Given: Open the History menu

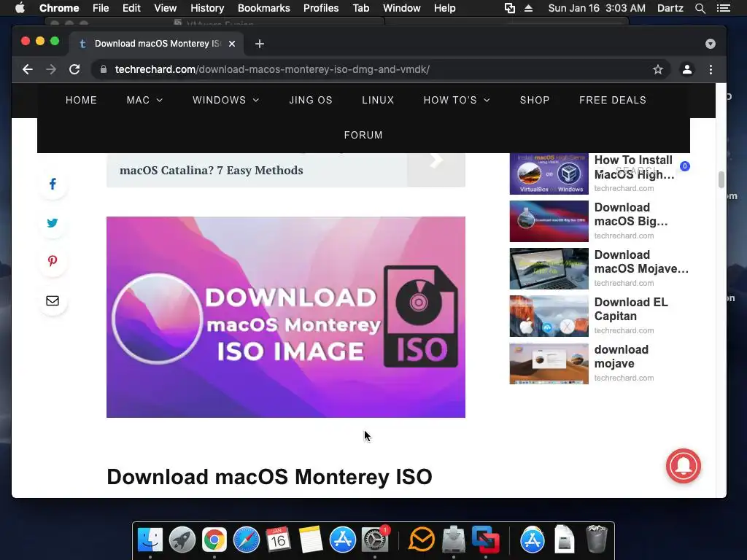Looking at the screenshot, I should [x=207, y=8].
